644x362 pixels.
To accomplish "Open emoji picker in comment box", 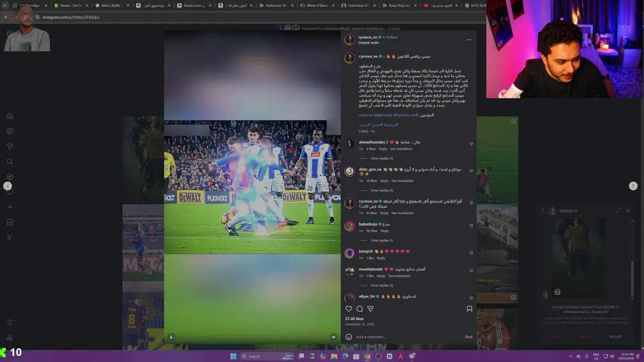I will (x=349, y=337).
